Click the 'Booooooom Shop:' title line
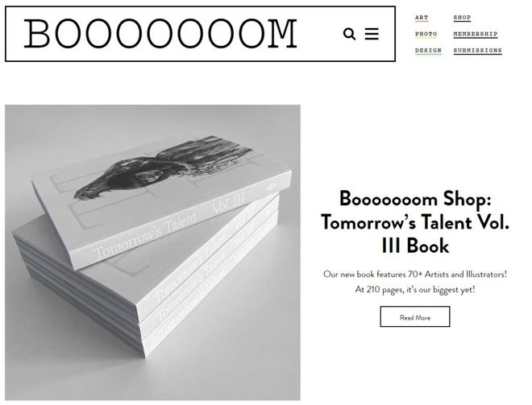Screen dimensions: 532x405 coord(415,200)
